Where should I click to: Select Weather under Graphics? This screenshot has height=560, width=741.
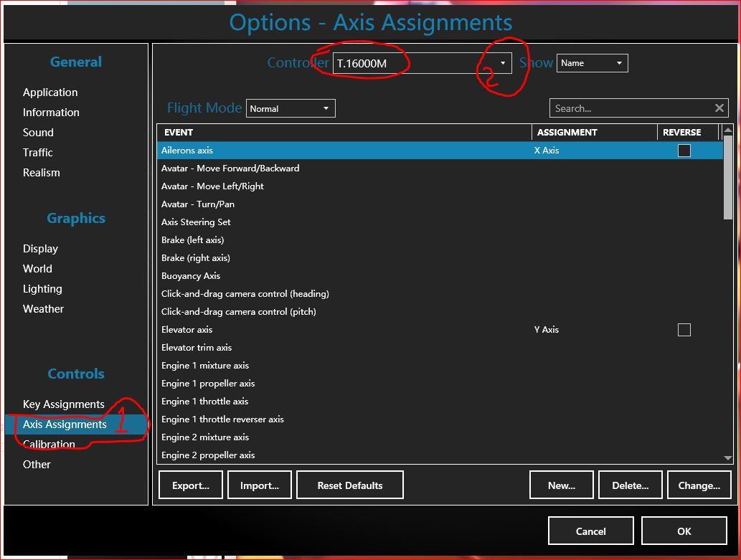point(43,309)
